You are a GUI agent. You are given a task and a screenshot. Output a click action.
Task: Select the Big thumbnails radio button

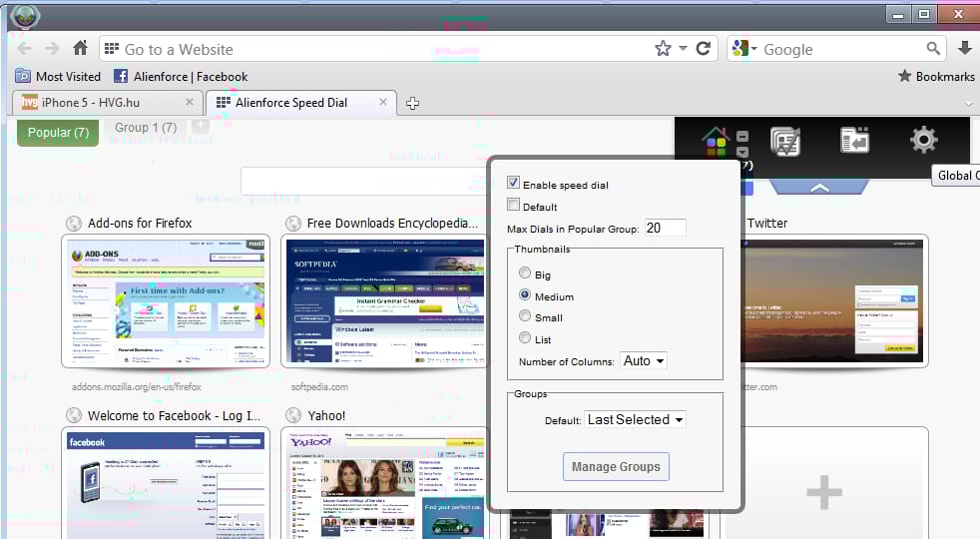coord(525,272)
